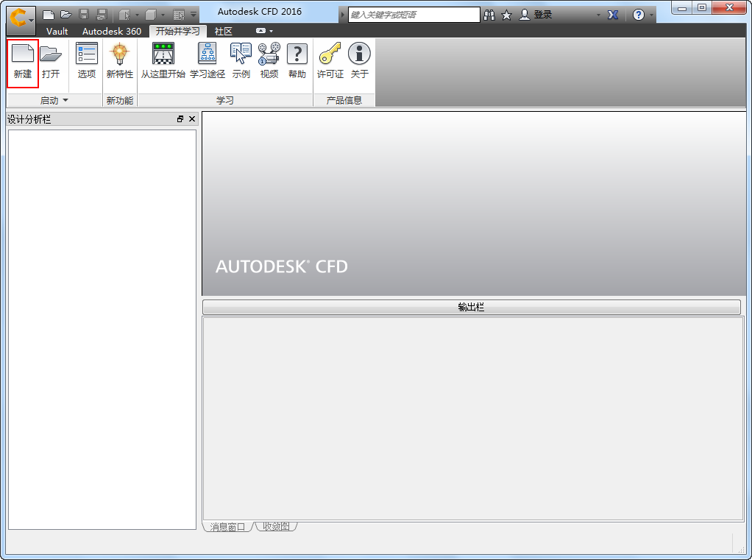Click the 3D cube icon in quick access
This screenshot has height=560, width=752.
[x=151, y=15]
